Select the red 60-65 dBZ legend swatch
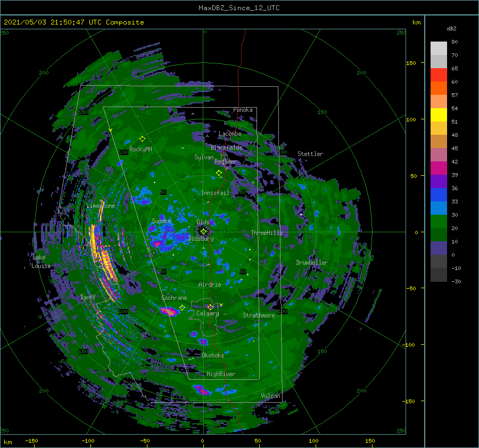The image size is (479, 448). point(439,75)
